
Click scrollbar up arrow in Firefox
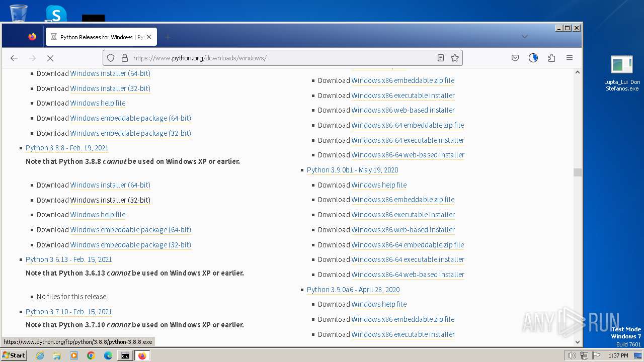577,72
